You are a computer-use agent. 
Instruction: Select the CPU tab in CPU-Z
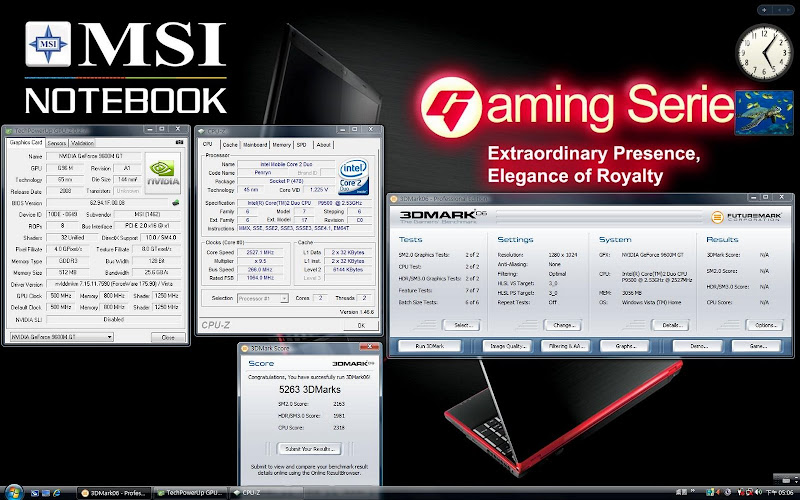pyautogui.click(x=208, y=144)
